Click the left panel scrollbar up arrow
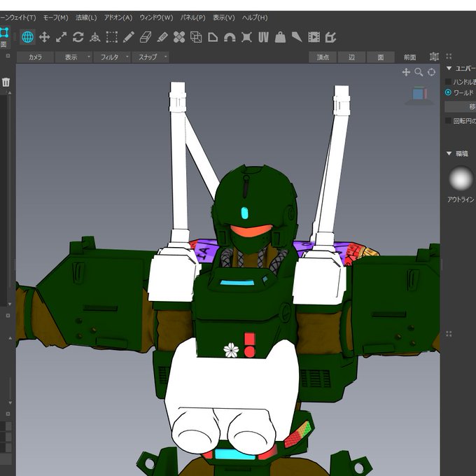The image size is (476, 476). [x=10, y=93]
